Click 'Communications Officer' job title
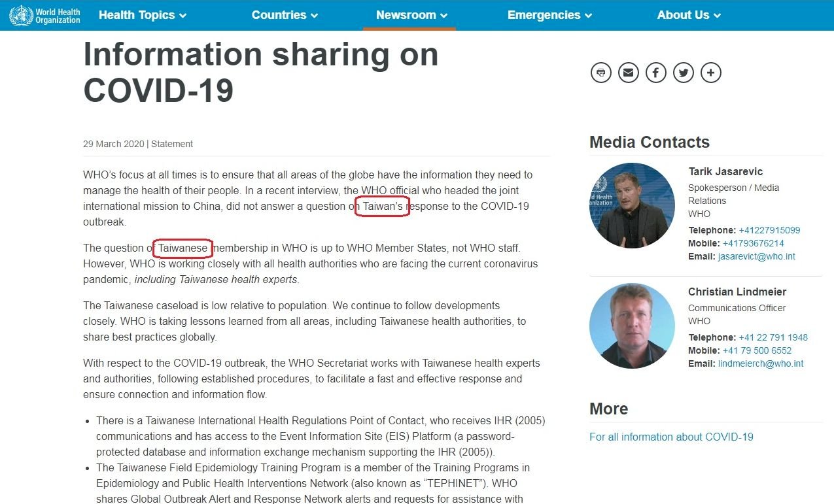834x504 pixels. [737, 308]
